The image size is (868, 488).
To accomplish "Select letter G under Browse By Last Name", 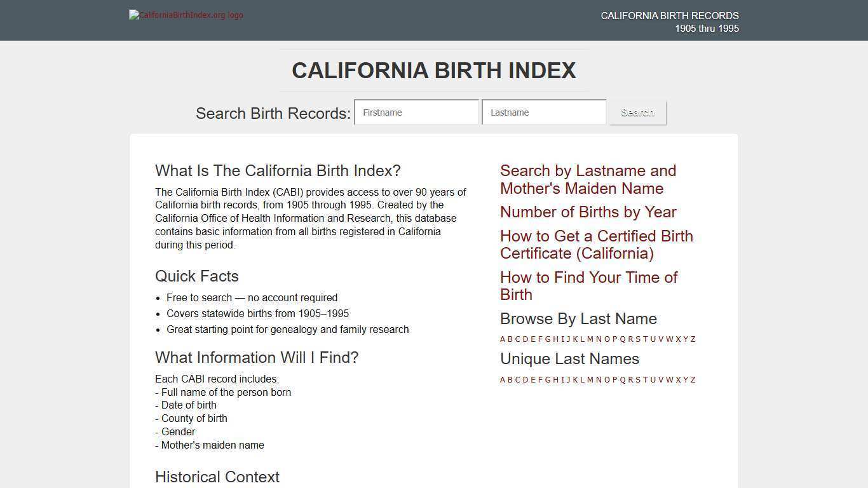I will [x=546, y=339].
